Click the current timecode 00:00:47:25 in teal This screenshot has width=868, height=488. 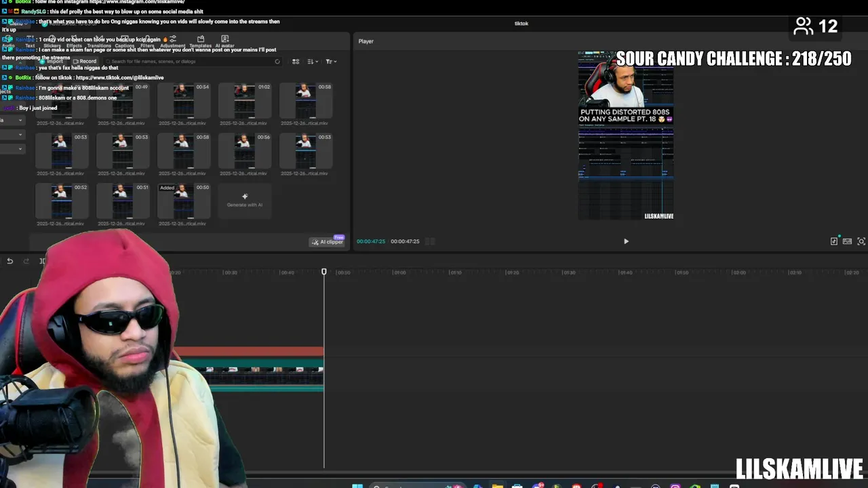click(x=371, y=241)
